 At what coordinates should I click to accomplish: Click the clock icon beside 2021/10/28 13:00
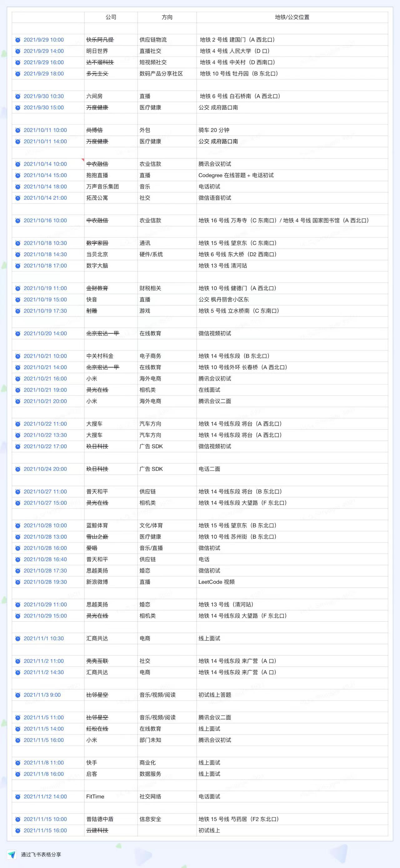(x=18, y=537)
